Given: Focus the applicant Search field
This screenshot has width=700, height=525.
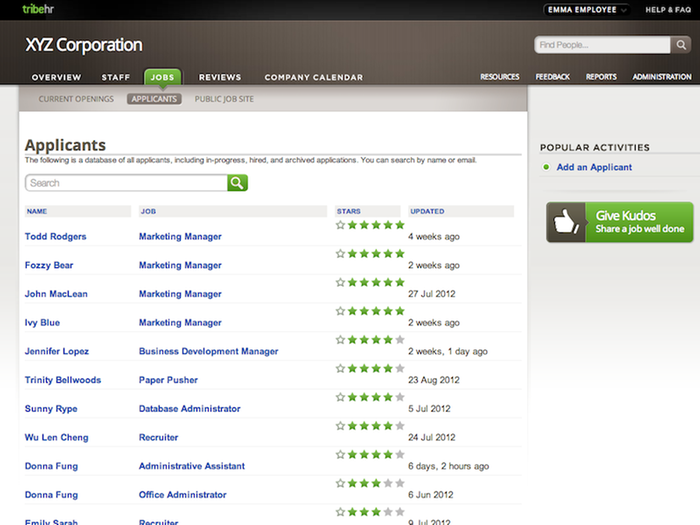Looking at the screenshot, I should pyautogui.click(x=126, y=183).
